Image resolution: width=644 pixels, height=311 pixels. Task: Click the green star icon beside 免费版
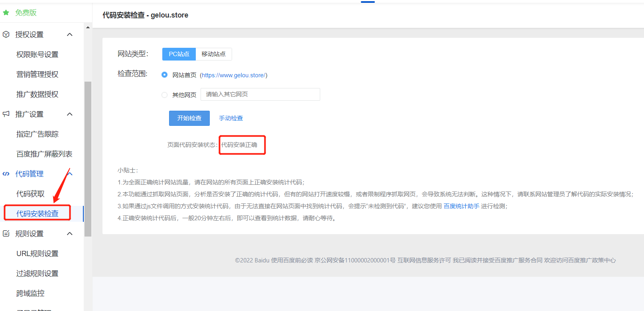[6, 13]
